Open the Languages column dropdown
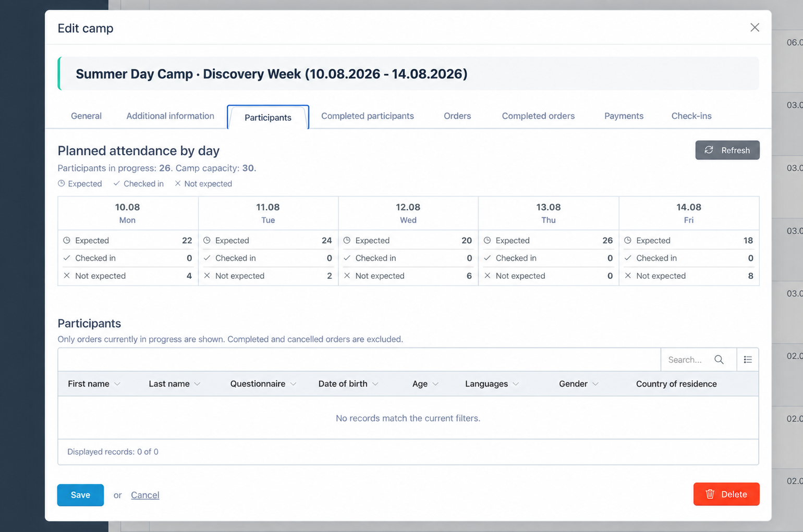803x532 pixels. click(x=516, y=384)
